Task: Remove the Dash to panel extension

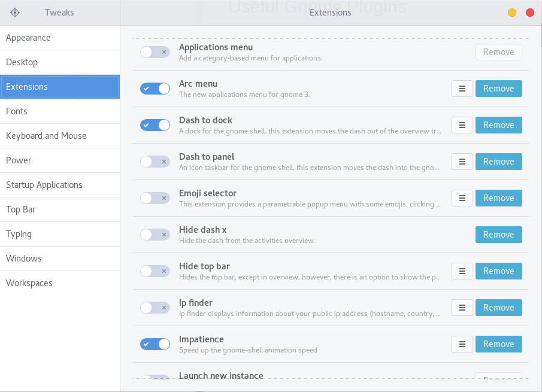Action: click(498, 162)
